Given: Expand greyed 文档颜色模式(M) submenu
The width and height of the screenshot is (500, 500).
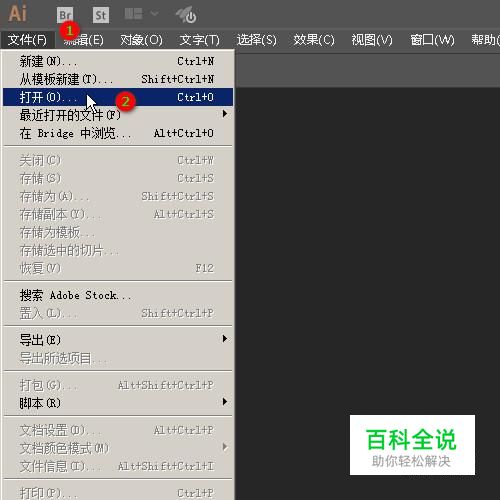Looking at the screenshot, I should (x=118, y=448).
